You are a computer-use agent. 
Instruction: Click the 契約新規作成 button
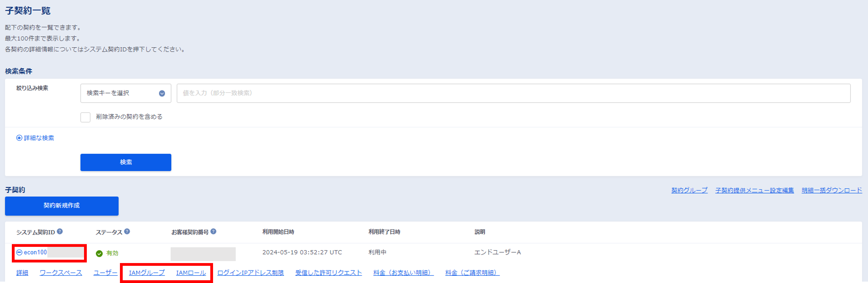click(61, 206)
